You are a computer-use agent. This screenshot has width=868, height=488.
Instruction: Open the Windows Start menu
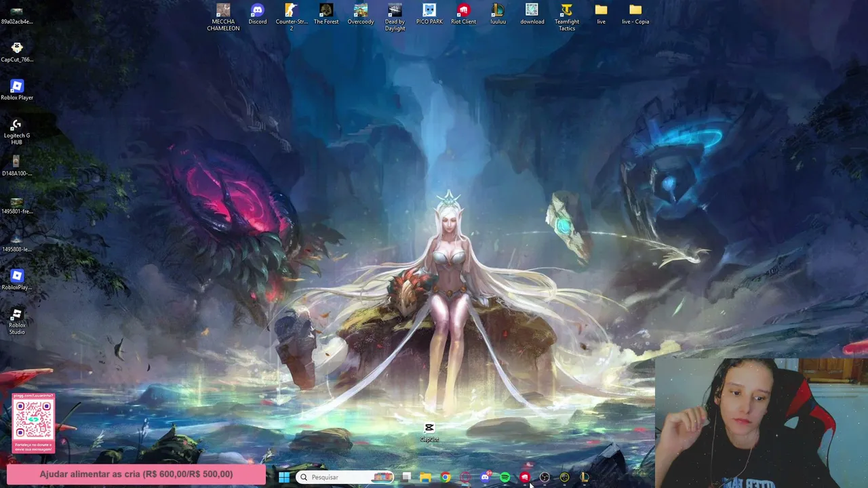tap(284, 477)
